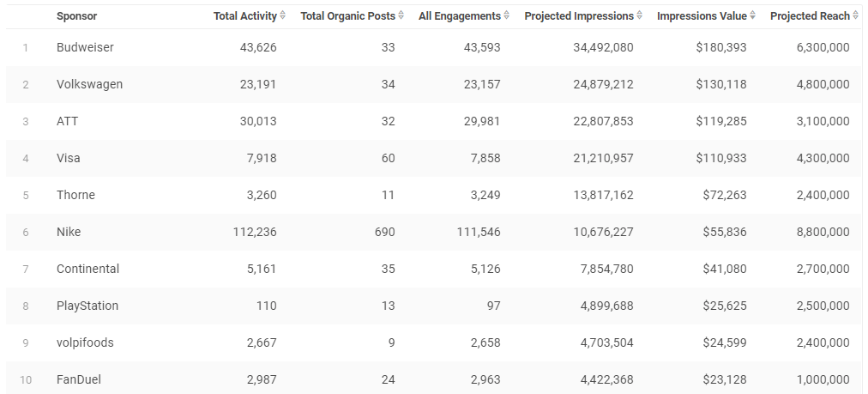Click Visa's 60 organic posts value
This screenshot has height=394, width=868.
[388, 158]
